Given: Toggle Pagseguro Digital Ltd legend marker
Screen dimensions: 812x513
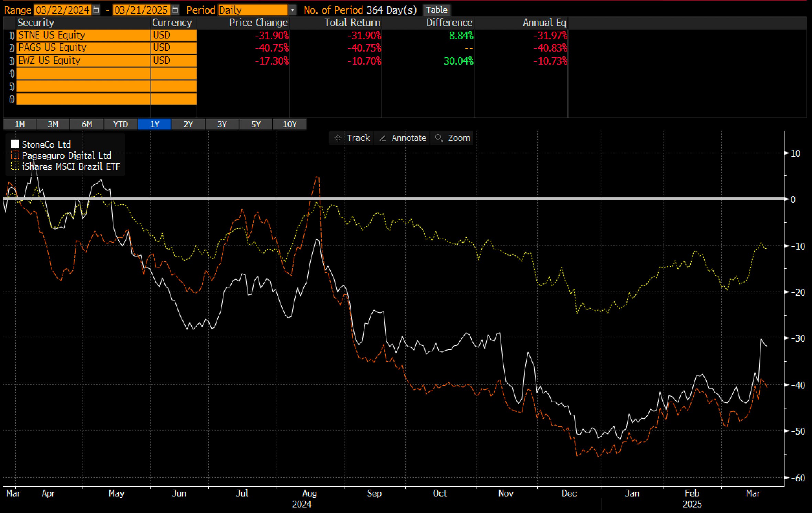Looking at the screenshot, I should coord(15,155).
